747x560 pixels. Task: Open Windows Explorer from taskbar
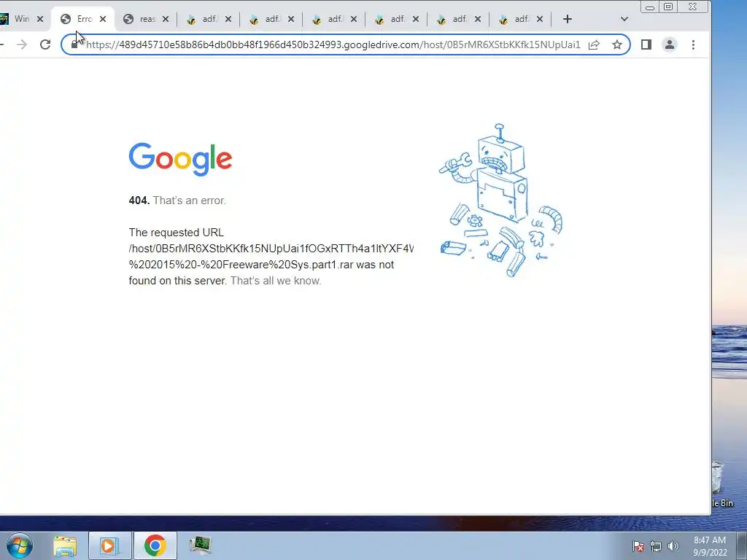tap(65, 545)
